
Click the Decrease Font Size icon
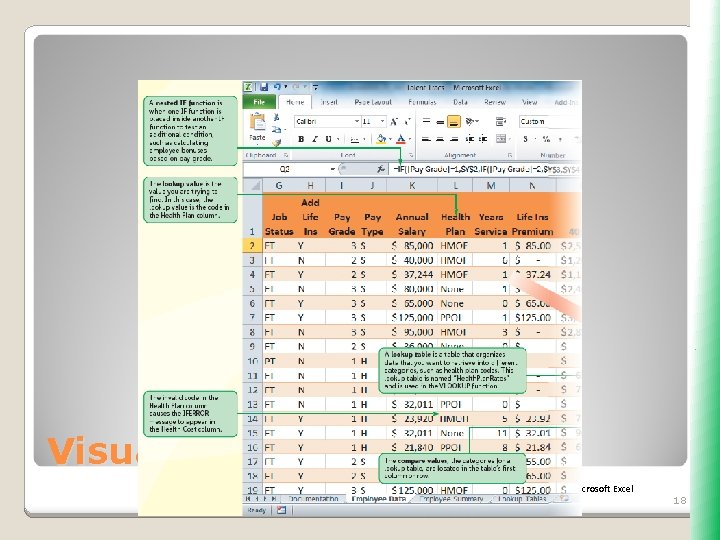[x=407, y=122]
